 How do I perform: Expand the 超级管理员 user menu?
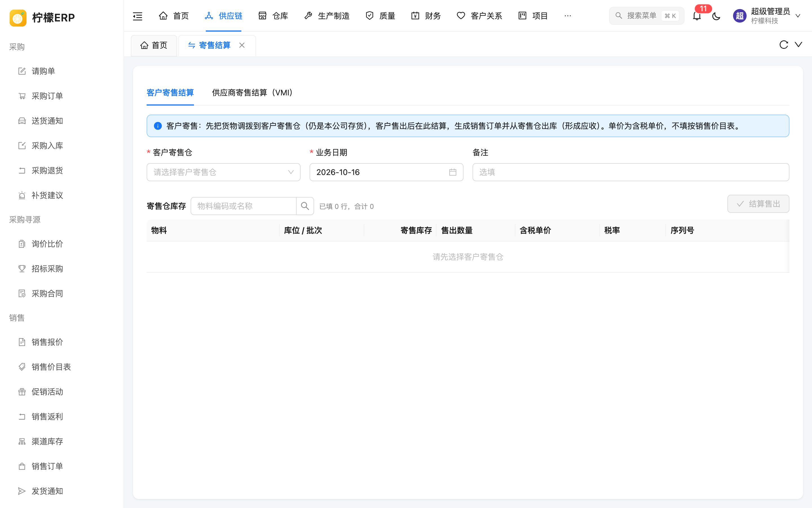coord(767,16)
